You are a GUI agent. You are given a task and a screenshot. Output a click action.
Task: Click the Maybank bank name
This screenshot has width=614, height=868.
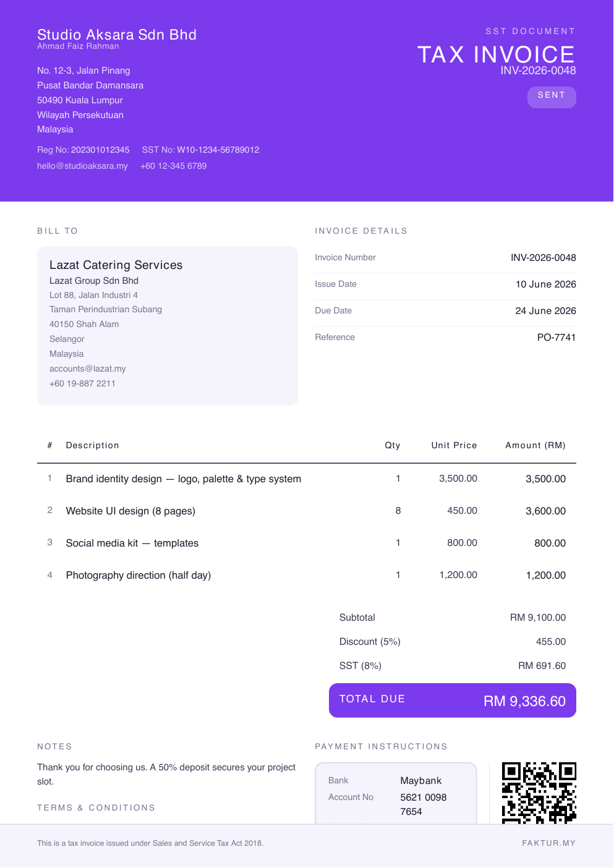[x=421, y=781]
